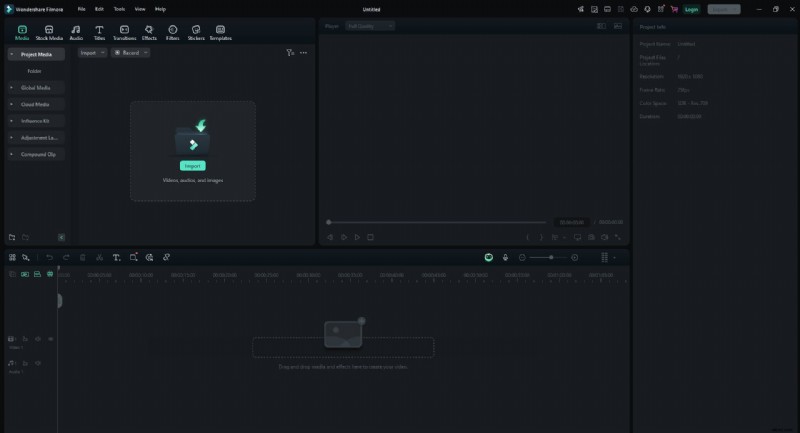Select the text tool in timeline toolbar
Viewport: 800px width, 433px height.
116,257
